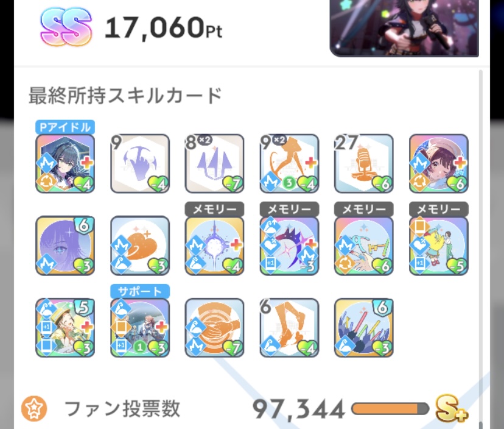Select the microphone card numbered 27
The image size is (504, 429).
pos(364,163)
